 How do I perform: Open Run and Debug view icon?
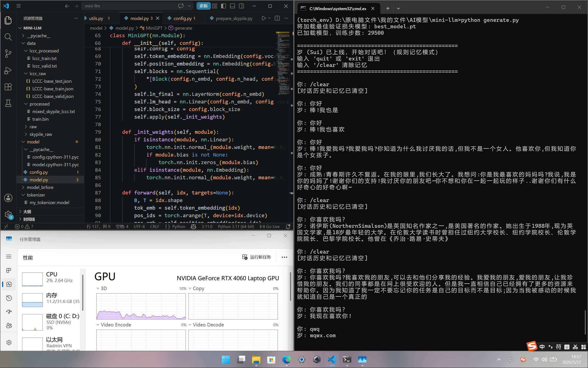coord(8,70)
